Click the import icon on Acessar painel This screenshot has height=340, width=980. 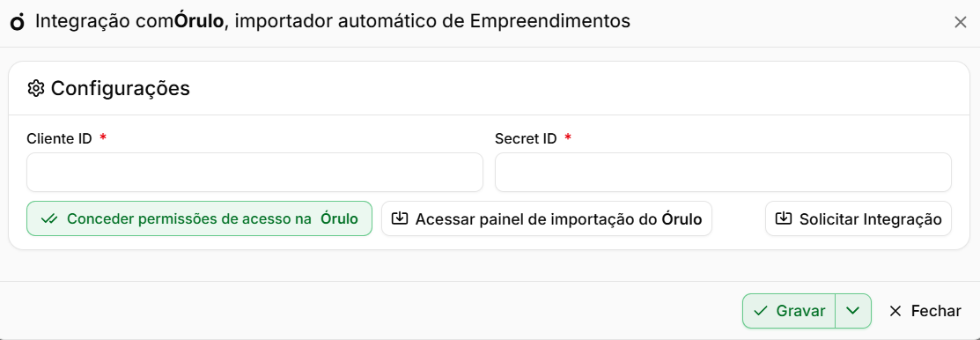(400, 218)
